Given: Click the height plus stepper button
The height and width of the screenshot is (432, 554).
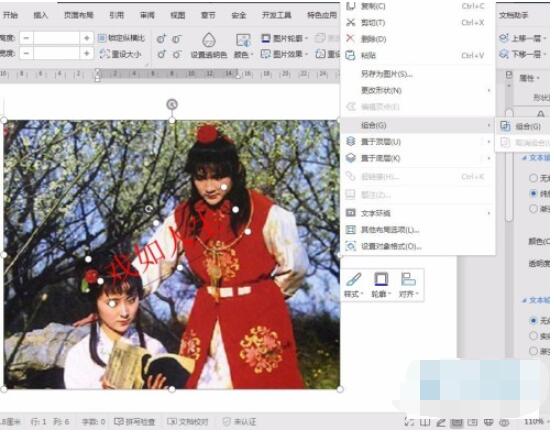Looking at the screenshot, I should (x=87, y=38).
